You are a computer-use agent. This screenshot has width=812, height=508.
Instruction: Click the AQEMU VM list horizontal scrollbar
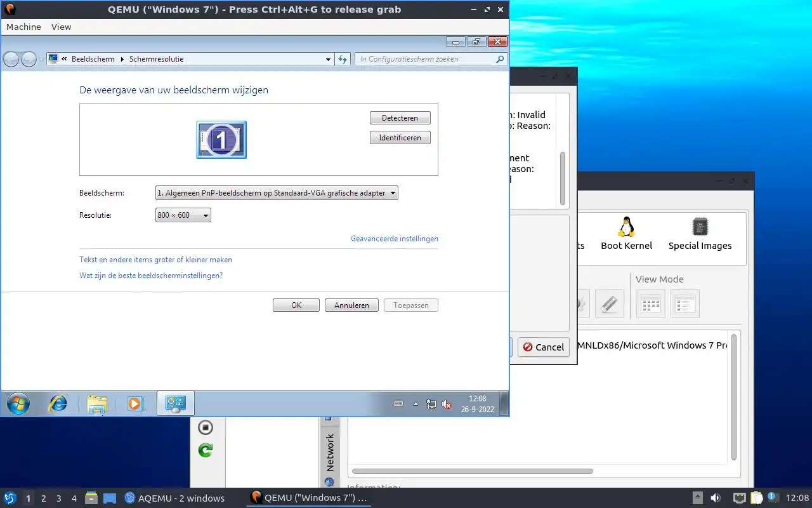tap(473, 471)
